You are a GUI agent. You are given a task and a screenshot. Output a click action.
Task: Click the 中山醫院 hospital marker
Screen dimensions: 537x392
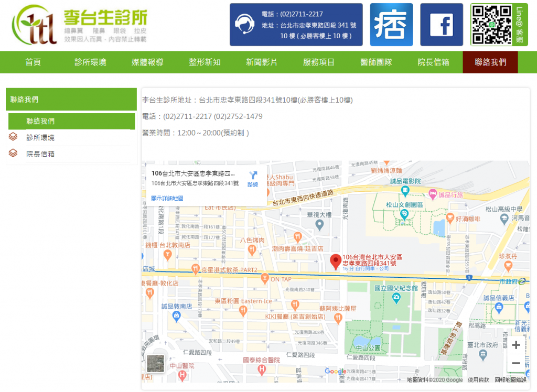click(182, 376)
